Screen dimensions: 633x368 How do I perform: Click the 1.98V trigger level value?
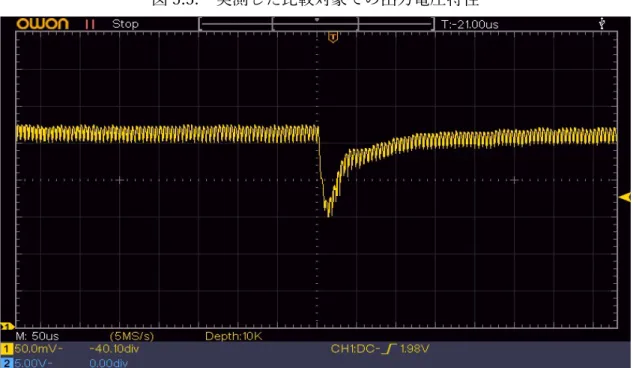pyautogui.click(x=415, y=349)
